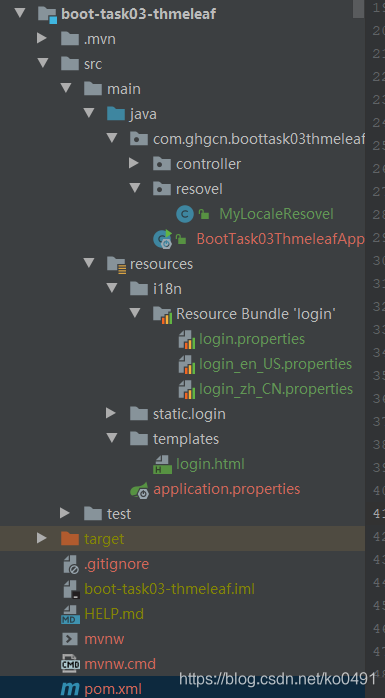Click the .mvn folder icon
Image resolution: width=385 pixels, height=698 pixels.
[69, 39]
